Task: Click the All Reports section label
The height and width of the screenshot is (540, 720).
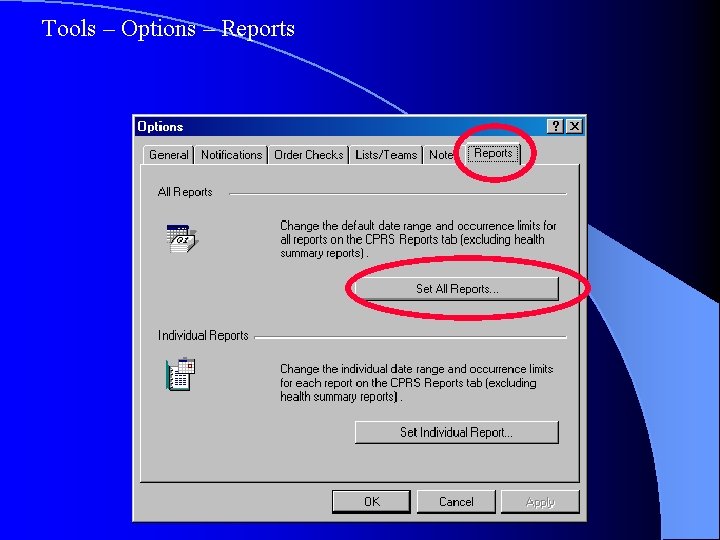Action: [x=185, y=192]
